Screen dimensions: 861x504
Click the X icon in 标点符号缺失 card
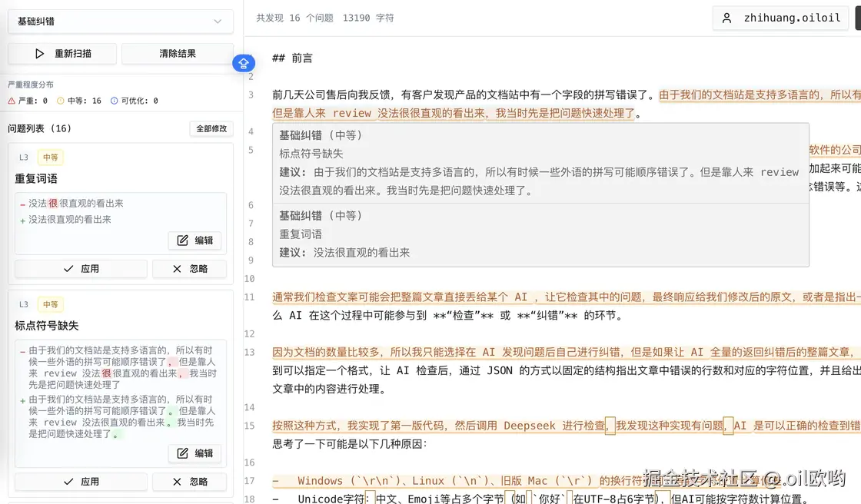pyautogui.click(x=177, y=482)
